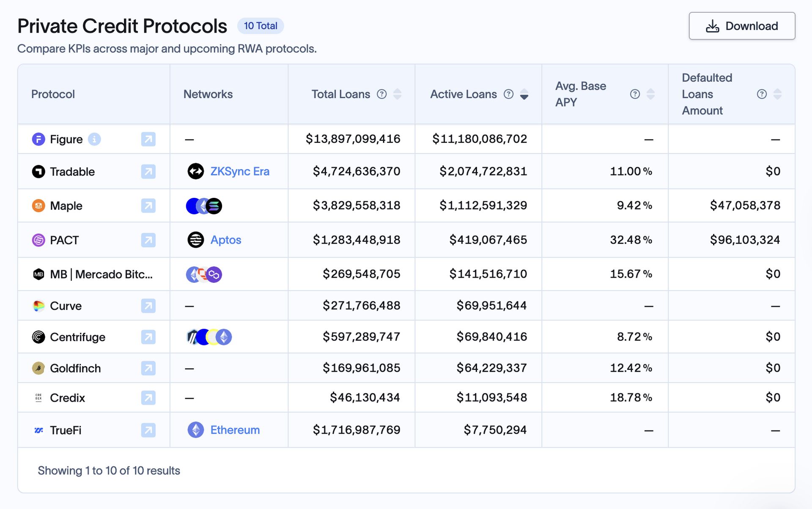
Task: Sort by Defaulted Loans Amount arrows
Action: tap(777, 94)
